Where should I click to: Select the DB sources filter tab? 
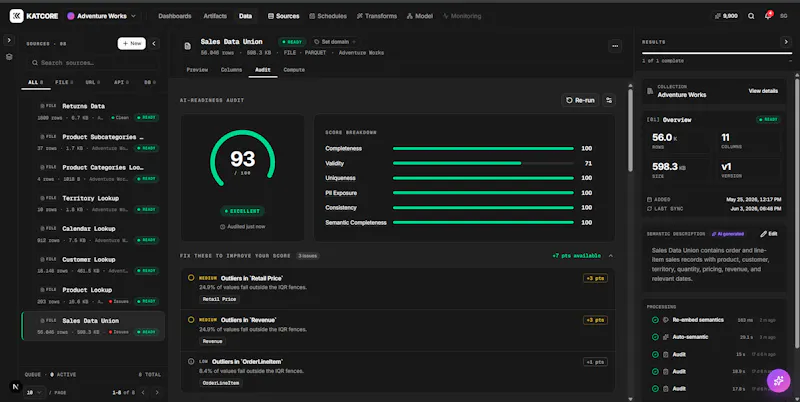(149, 82)
